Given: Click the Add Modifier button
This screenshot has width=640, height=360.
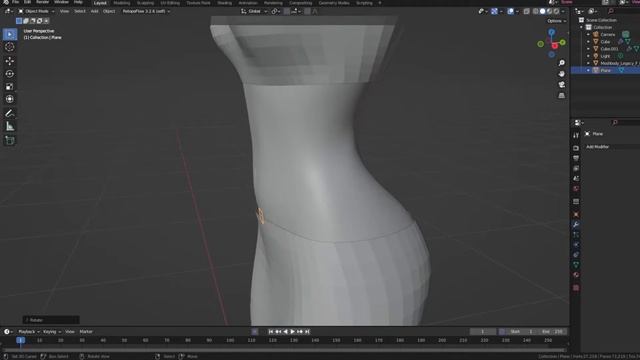Looking at the screenshot, I should click(x=612, y=147).
